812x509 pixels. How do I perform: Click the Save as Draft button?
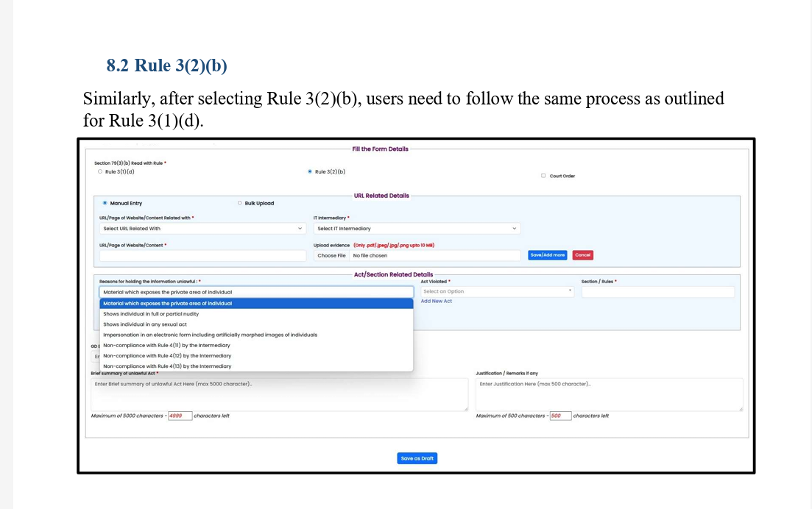[x=417, y=458]
